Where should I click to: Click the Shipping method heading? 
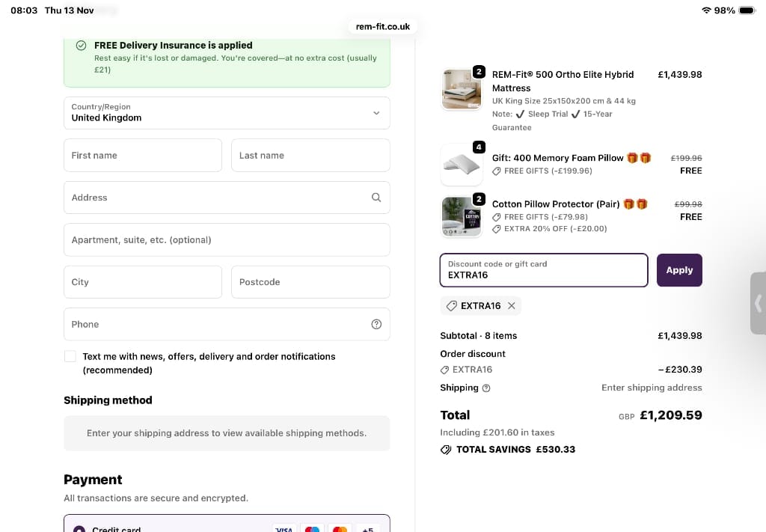pos(108,400)
